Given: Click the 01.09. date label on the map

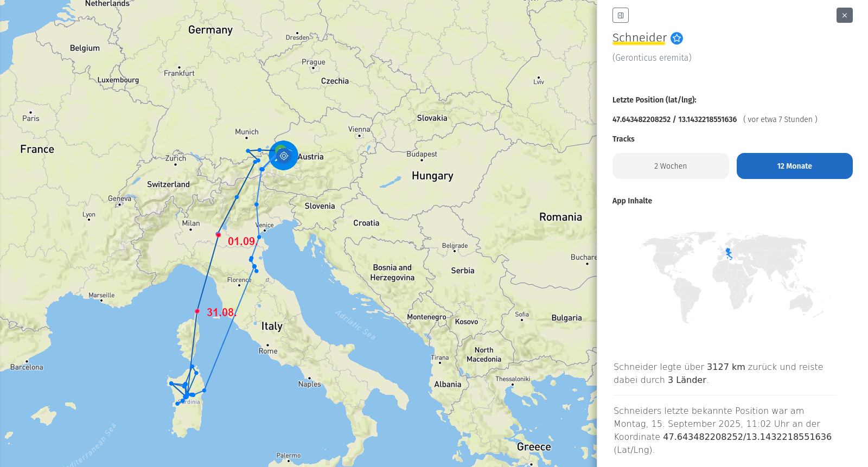Looking at the screenshot, I should click(241, 241).
